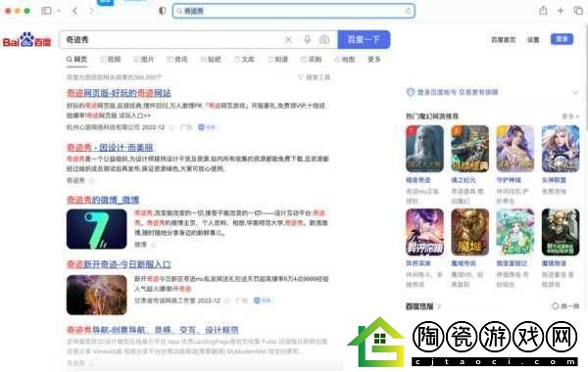Start voice search with microphone icon
This screenshot has height=372, width=588.
coord(307,39)
